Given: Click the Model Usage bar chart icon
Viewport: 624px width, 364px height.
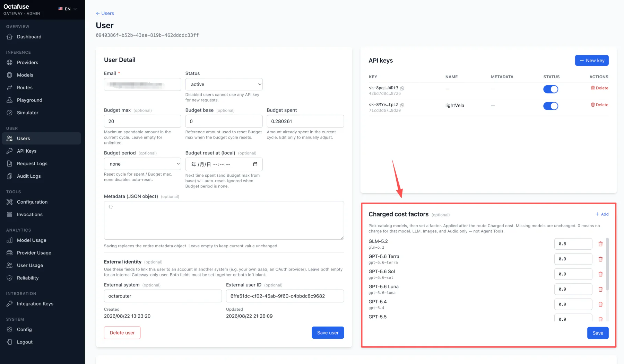Looking at the screenshot, I should coord(10,240).
